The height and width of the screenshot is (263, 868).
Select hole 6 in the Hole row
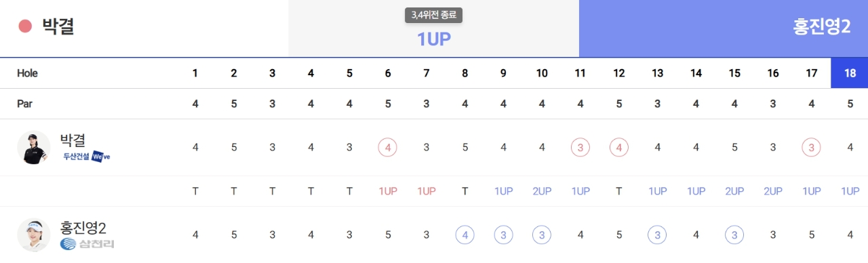pos(388,73)
